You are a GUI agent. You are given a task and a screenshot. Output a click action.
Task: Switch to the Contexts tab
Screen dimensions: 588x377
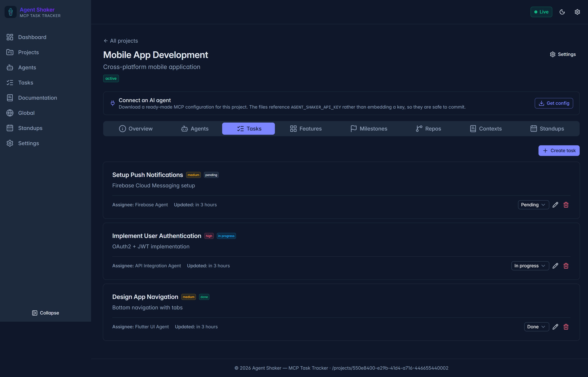coord(486,129)
